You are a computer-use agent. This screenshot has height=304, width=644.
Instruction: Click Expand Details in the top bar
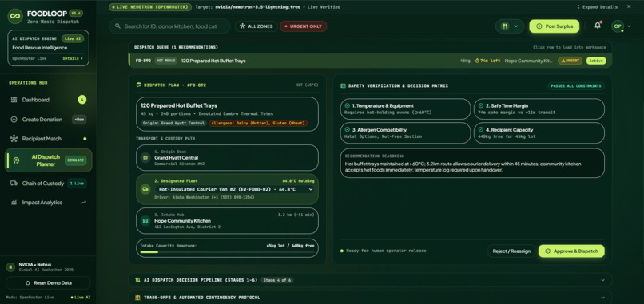(598, 6)
